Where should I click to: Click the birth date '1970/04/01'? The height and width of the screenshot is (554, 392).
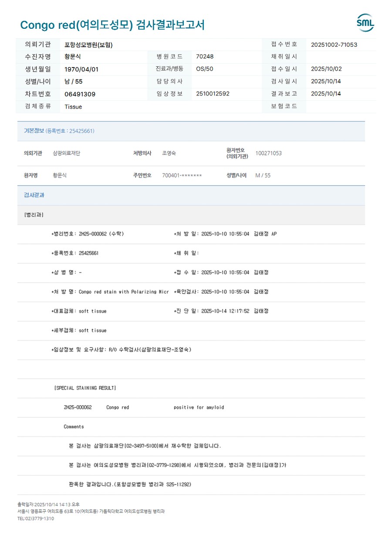click(x=81, y=69)
